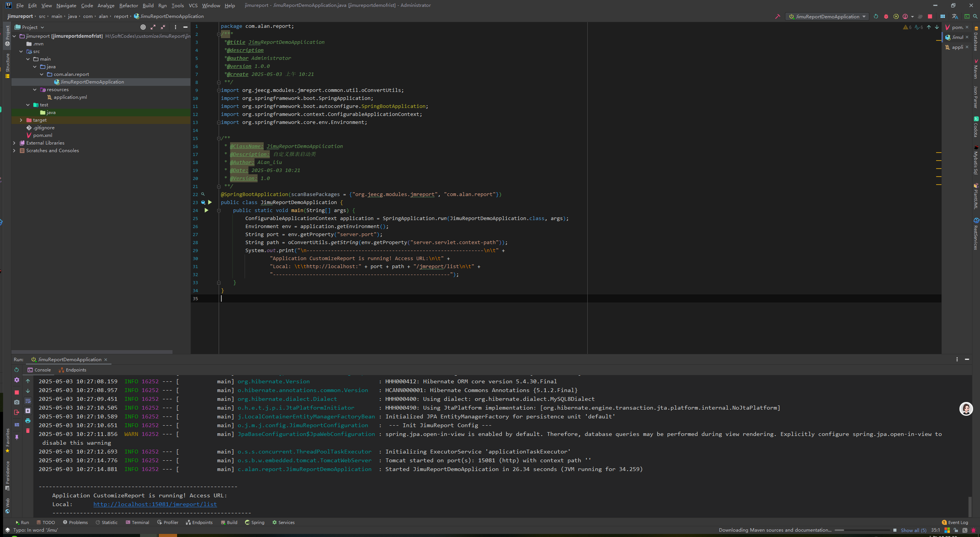Screen dimensions: 980x537
Task: Toggle scroll to end of console
Action: point(28,411)
